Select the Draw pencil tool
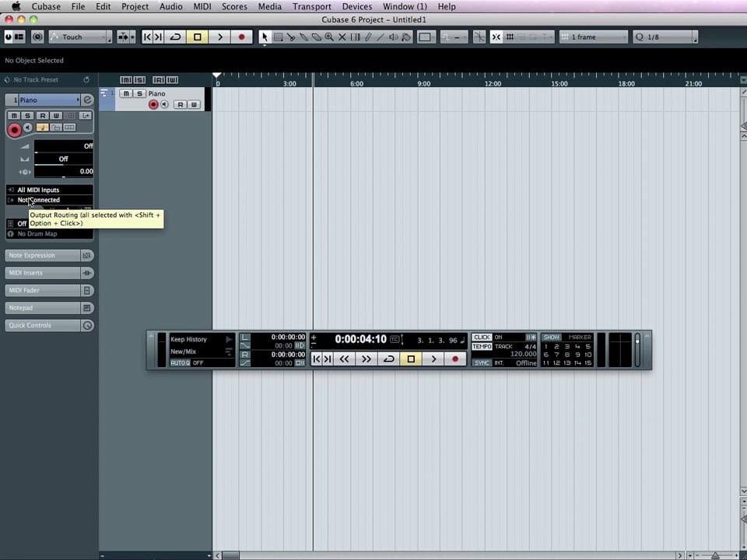Image resolution: width=747 pixels, height=560 pixels. 368,37
